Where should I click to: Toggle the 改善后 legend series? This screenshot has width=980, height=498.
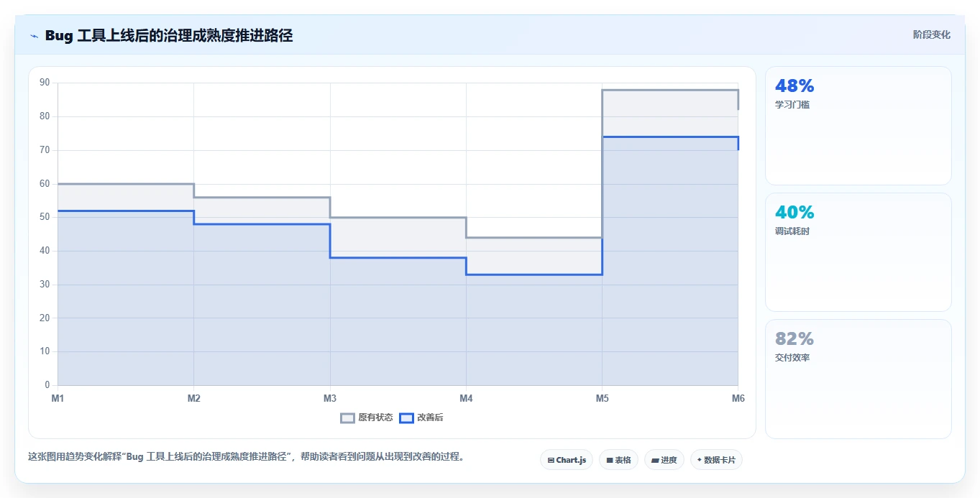click(x=421, y=418)
